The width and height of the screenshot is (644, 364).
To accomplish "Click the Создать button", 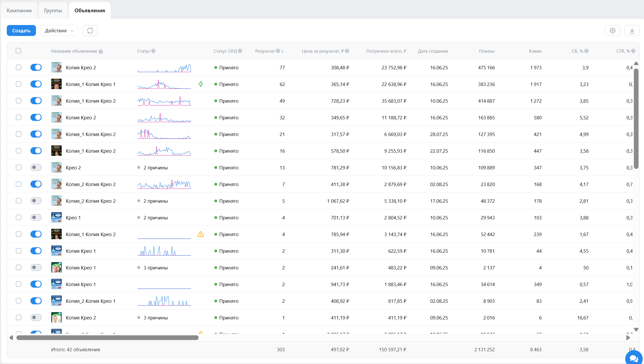I will click(x=21, y=30).
